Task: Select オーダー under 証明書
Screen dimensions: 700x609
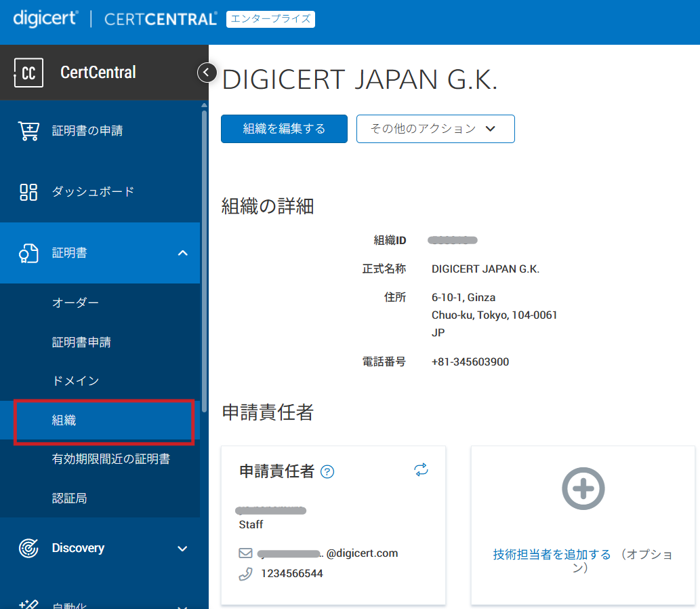Action: click(x=100, y=303)
